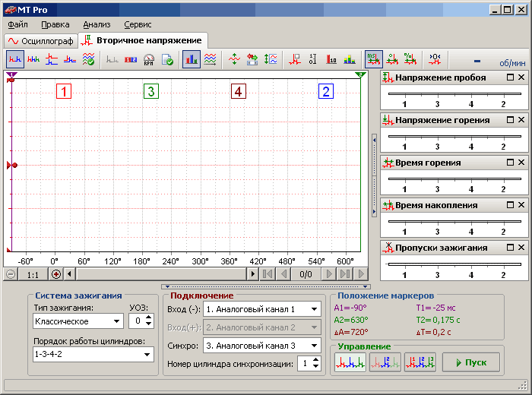This screenshot has height=395, width=532.
Task: Expand the Синхро channel dropdown
Action: coord(315,345)
